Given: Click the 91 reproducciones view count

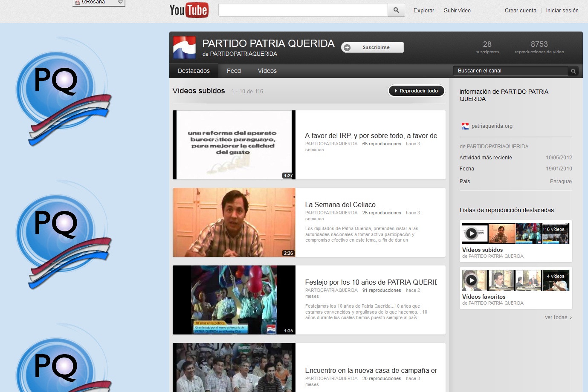Looking at the screenshot, I should tap(382, 290).
